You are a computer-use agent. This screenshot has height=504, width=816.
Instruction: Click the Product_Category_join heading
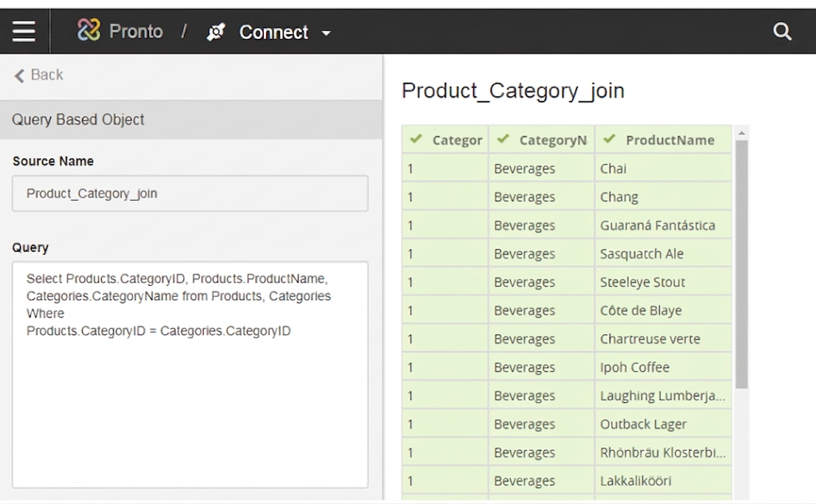tap(512, 91)
